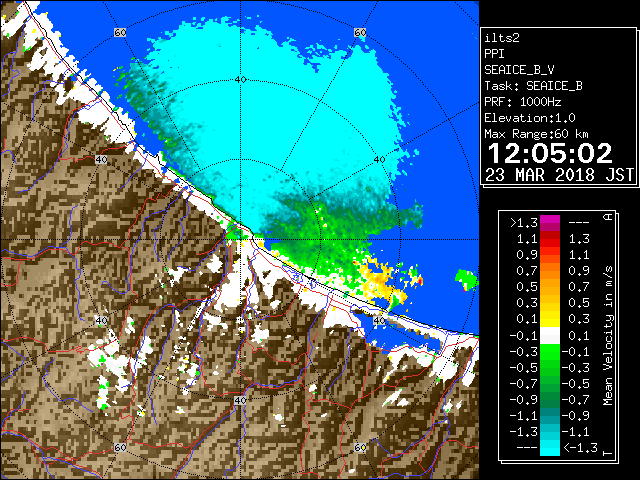This screenshot has width=640, height=480.
Task: Select the date '23 MAR 2018 JST'
Action: coord(559,175)
